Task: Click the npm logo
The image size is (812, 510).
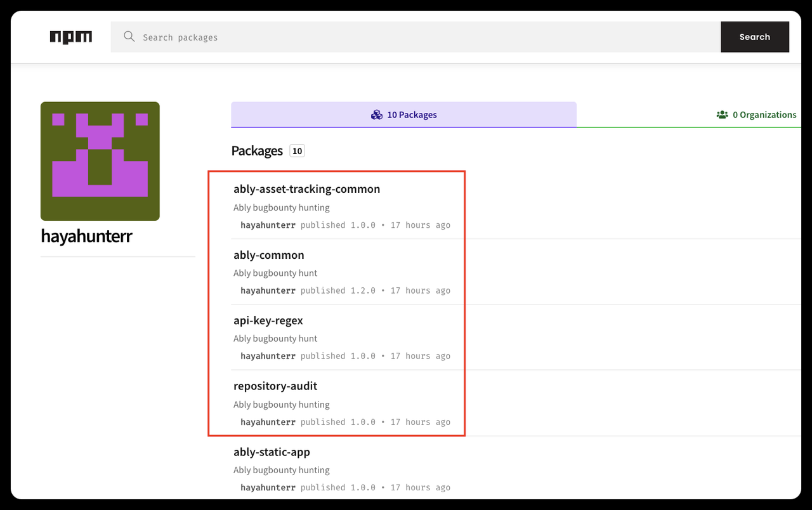Action: tap(71, 37)
